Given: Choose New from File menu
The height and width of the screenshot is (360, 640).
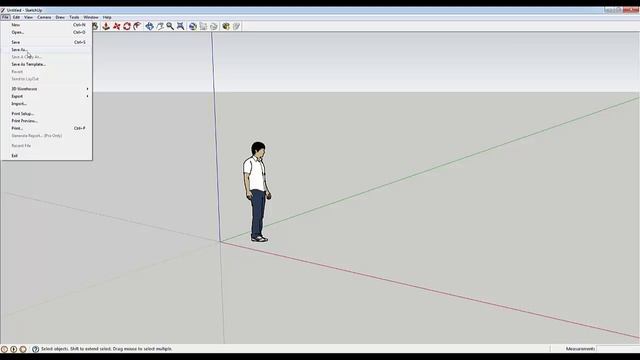Looking at the screenshot, I should pyautogui.click(x=47, y=25).
